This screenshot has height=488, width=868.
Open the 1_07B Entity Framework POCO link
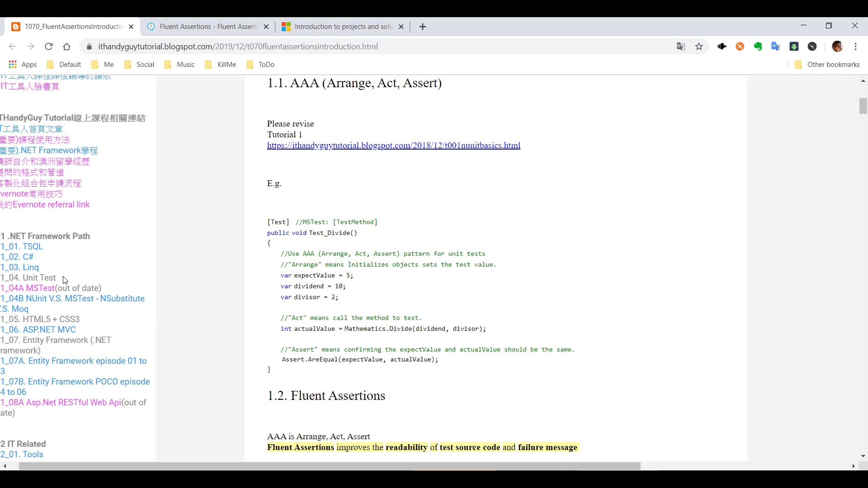pyautogui.click(x=75, y=381)
